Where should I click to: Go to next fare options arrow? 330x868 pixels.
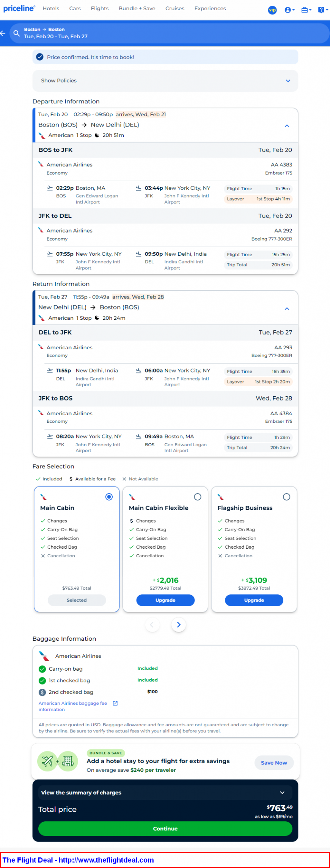[179, 625]
